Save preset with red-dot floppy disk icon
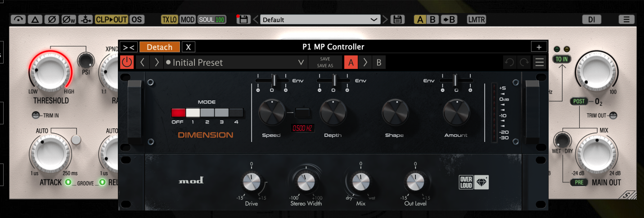 point(243,19)
